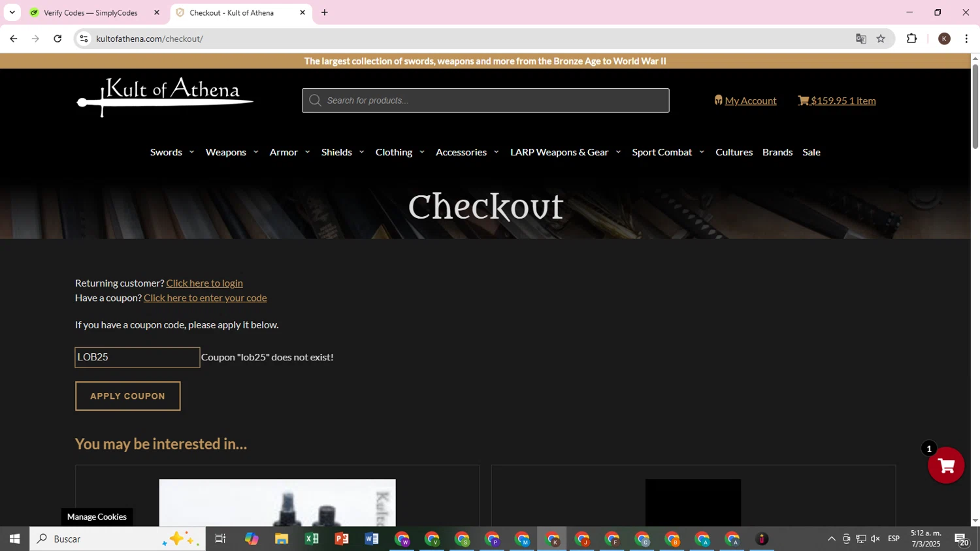The height and width of the screenshot is (551, 980).
Task: Close the Verify Codes SimplyCodes tab
Action: click(157, 12)
